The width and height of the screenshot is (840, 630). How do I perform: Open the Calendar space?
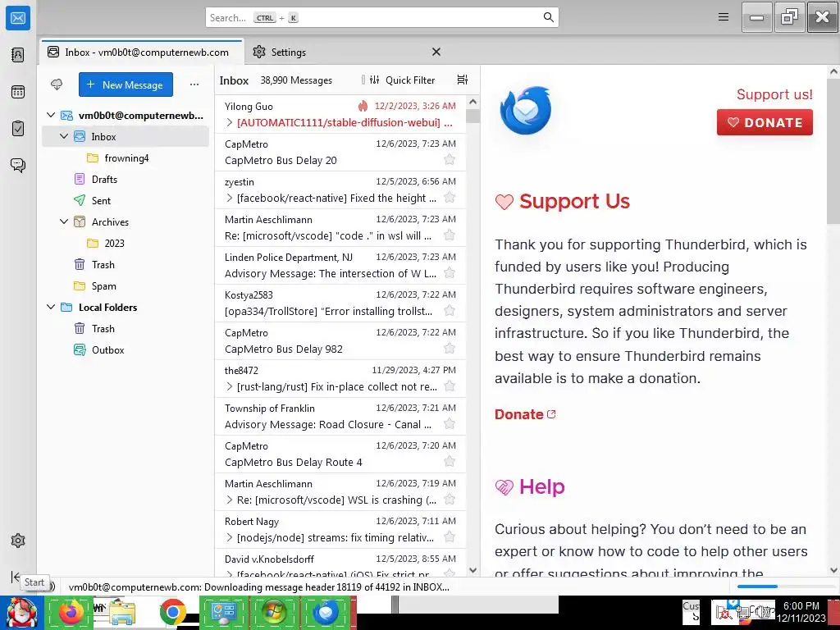(18, 92)
